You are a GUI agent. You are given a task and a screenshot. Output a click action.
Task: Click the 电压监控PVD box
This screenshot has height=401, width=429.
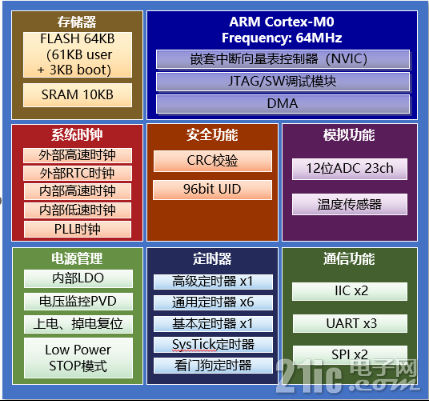(78, 301)
